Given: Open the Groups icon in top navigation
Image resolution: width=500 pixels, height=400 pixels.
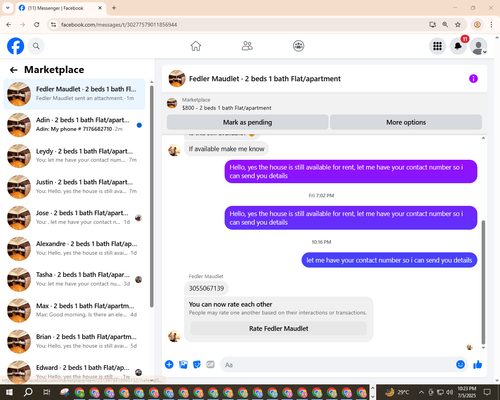Looking at the screenshot, I should (x=298, y=46).
